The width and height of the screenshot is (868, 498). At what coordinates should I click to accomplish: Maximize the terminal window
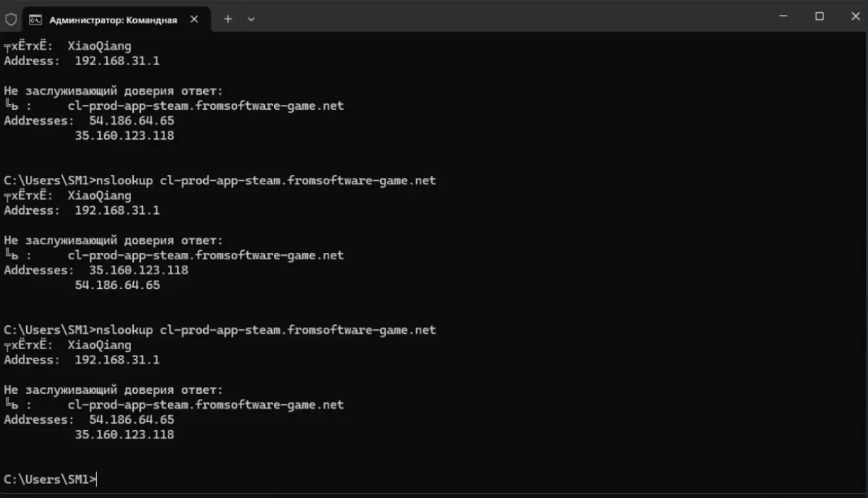[819, 16]
